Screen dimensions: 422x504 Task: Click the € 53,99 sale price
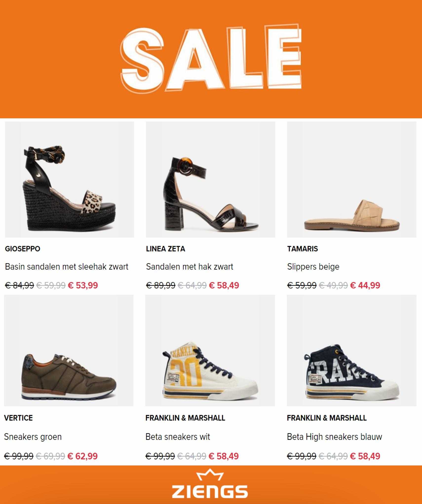point(83,285)
